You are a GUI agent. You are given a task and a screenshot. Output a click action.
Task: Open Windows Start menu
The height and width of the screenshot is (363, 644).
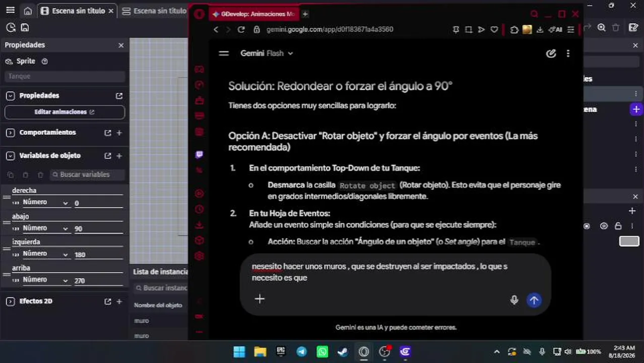click(x=239, y=351)
